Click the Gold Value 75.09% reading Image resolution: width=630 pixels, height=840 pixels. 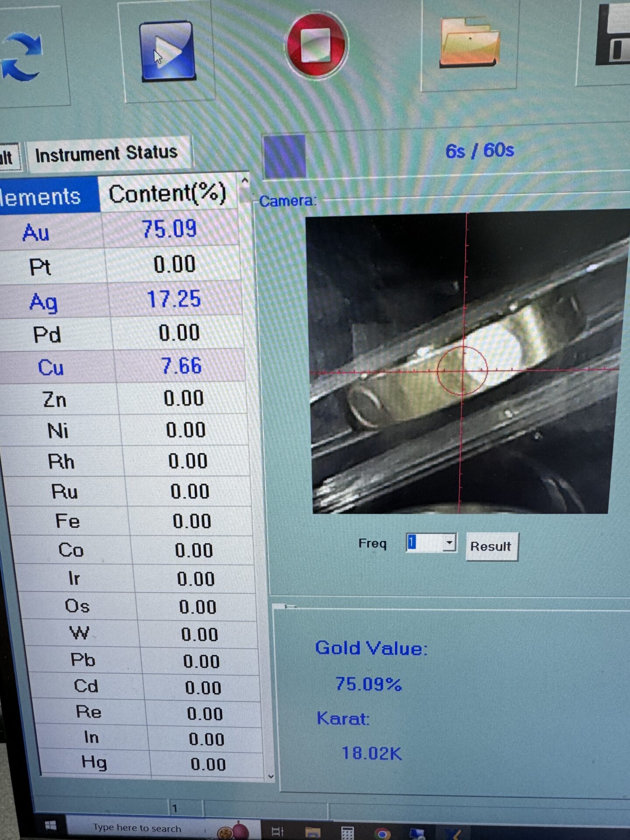point(368,684)
